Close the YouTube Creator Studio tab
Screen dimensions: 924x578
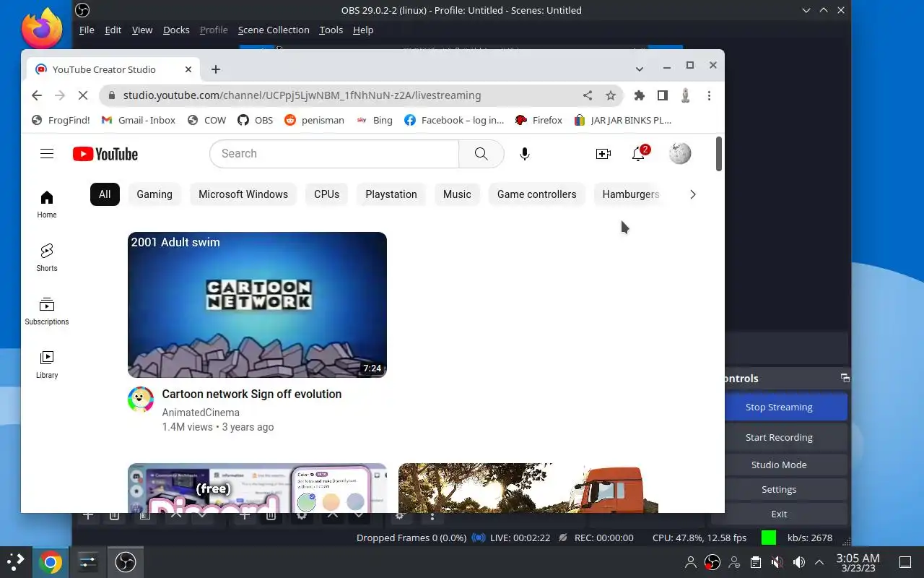tap(188, 69)
